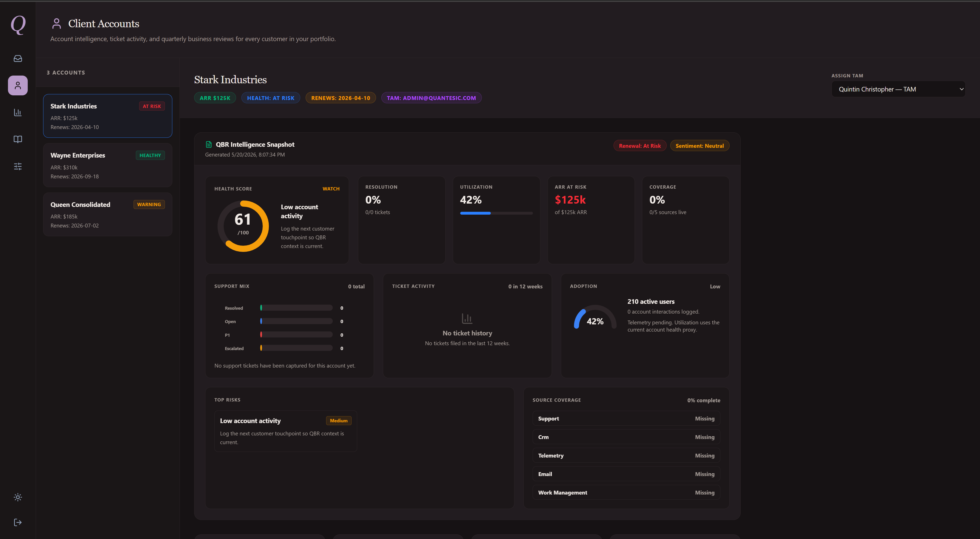This screenshot has height=539, width=980.
Task: Click 'Renews: 2026-09-18' on Wayne Enterprises
Action: click(x=74, y=177)
